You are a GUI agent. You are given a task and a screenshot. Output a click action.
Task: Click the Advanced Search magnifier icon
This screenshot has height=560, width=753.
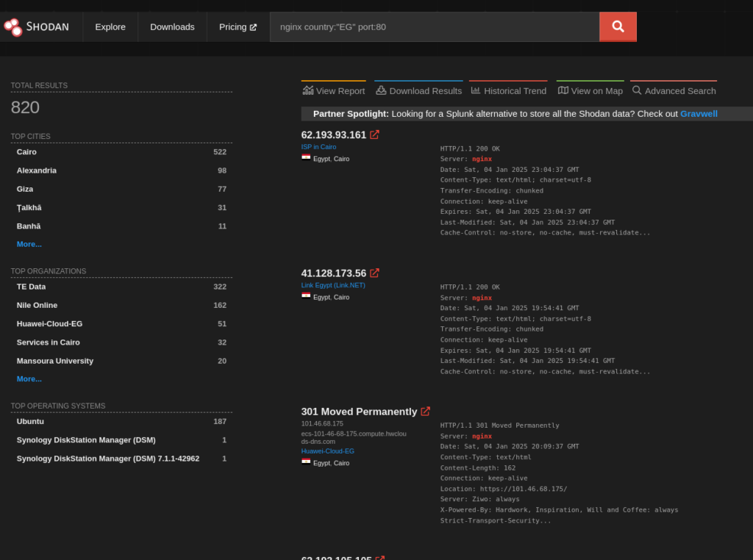click(x=637, y=90)
